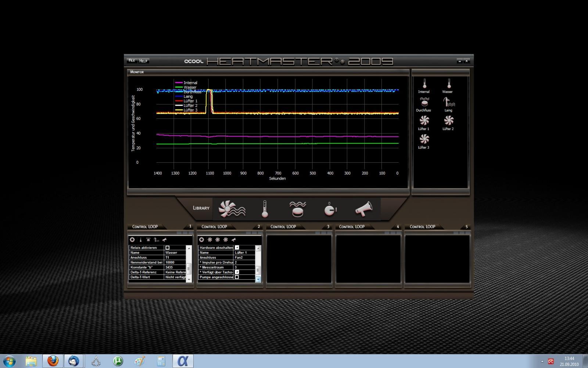Edit the Name field containing Lüfter 1

(244, 253)
